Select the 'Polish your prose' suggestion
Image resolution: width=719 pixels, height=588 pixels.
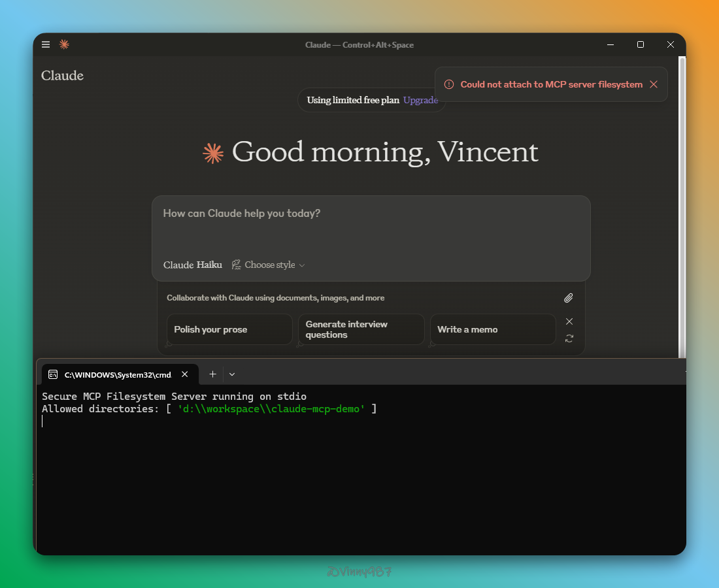point(229,329)
